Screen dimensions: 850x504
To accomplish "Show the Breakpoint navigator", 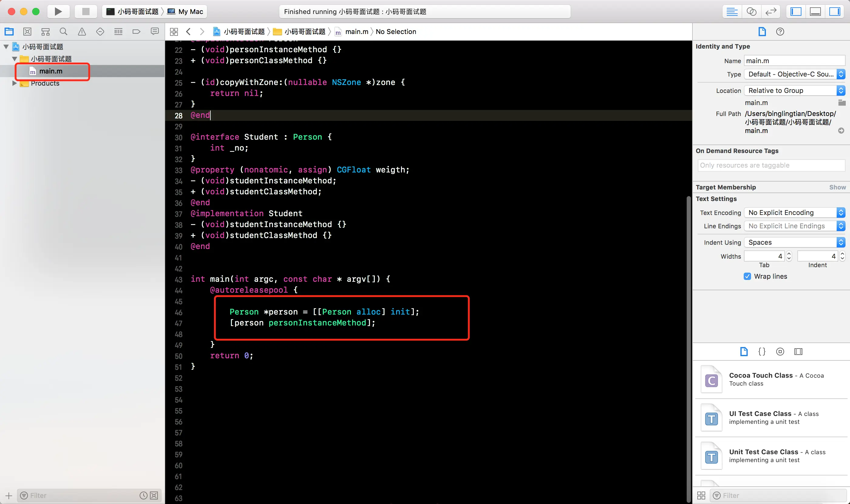I will 136,32.
